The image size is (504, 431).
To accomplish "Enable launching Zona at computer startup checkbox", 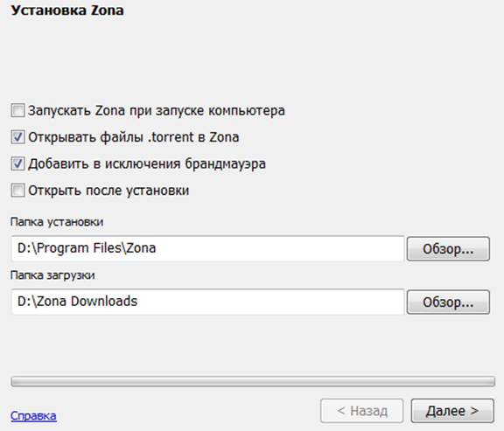I will (17, 110).
